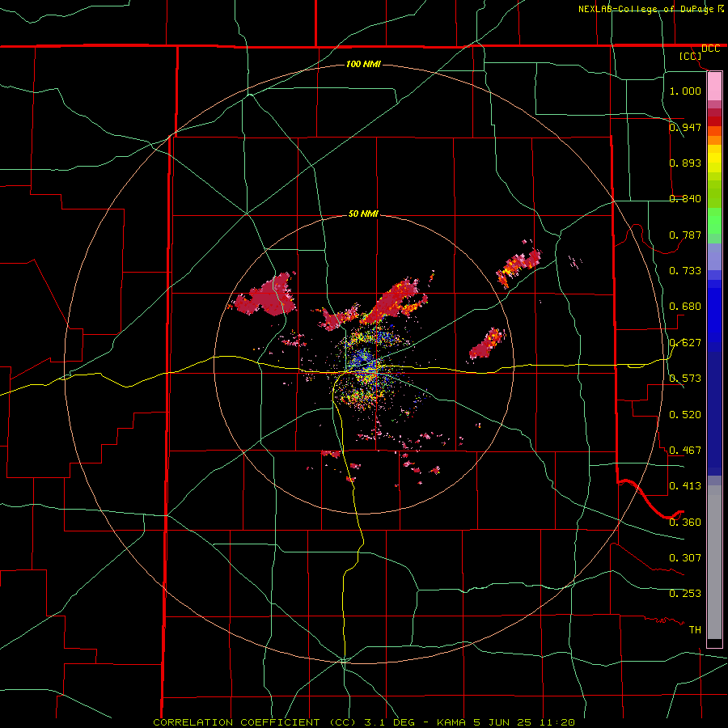The height and width of the screenshot is (728, 728).
Task: Select the 0.573 legend value
Action: (685, 379)
